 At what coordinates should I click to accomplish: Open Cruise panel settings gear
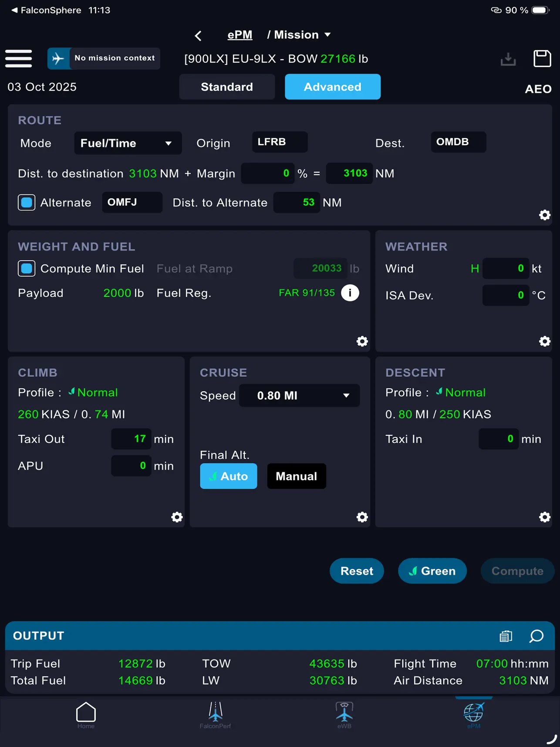click(362, 517)
